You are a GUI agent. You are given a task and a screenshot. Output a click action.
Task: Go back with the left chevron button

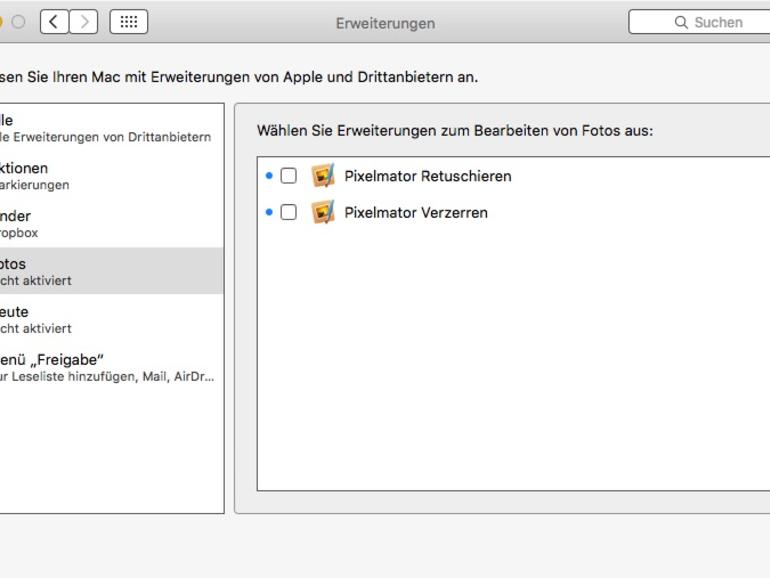pos(54,22)
